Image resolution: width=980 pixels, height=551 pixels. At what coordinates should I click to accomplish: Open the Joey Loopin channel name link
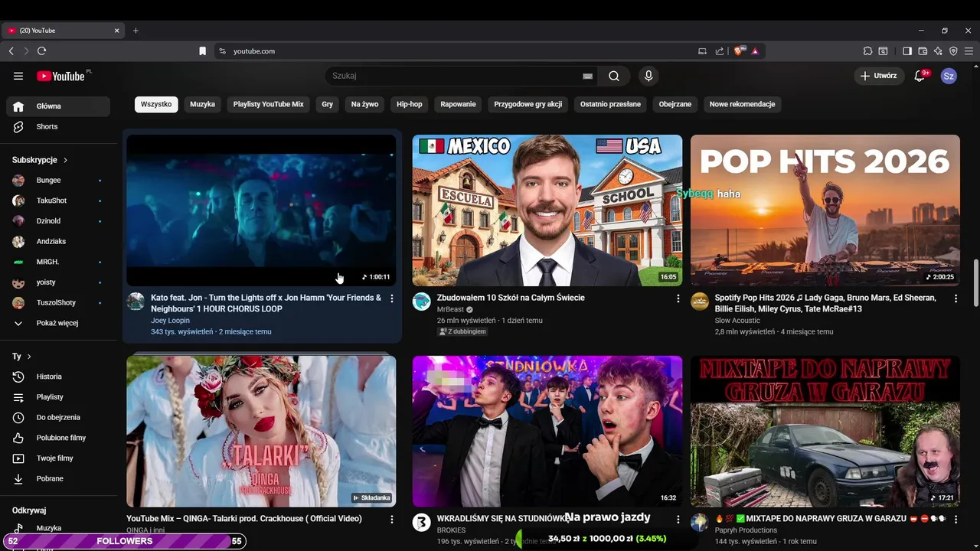[170, 321]
